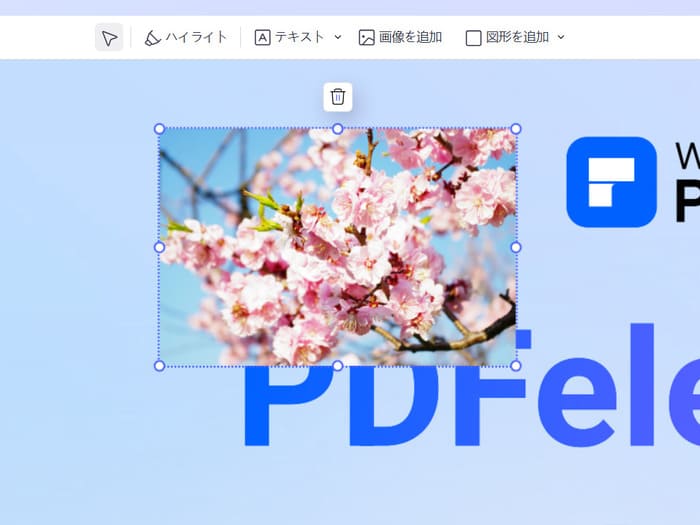Screen dimensions: 700x525
Task: Click the left-middle resize handle of image
Action: 159,247
